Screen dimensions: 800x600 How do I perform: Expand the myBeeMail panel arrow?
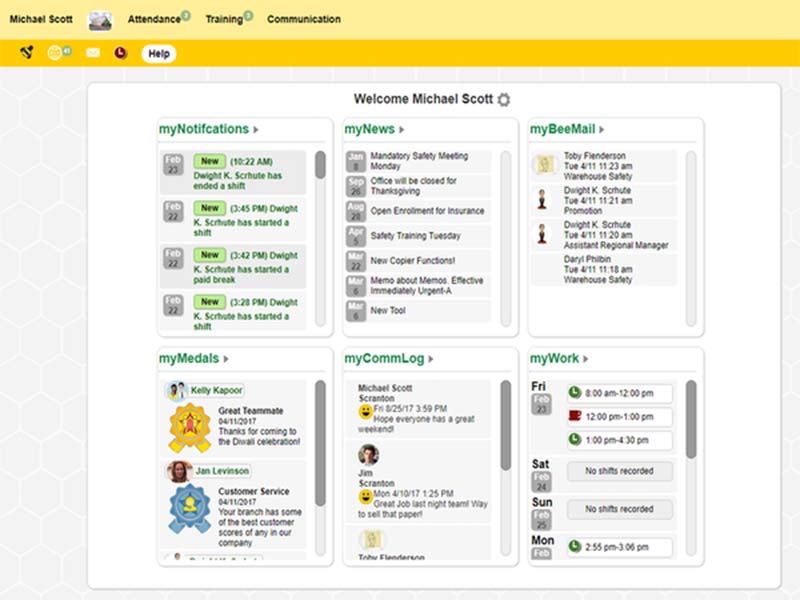tap(600, 128)
